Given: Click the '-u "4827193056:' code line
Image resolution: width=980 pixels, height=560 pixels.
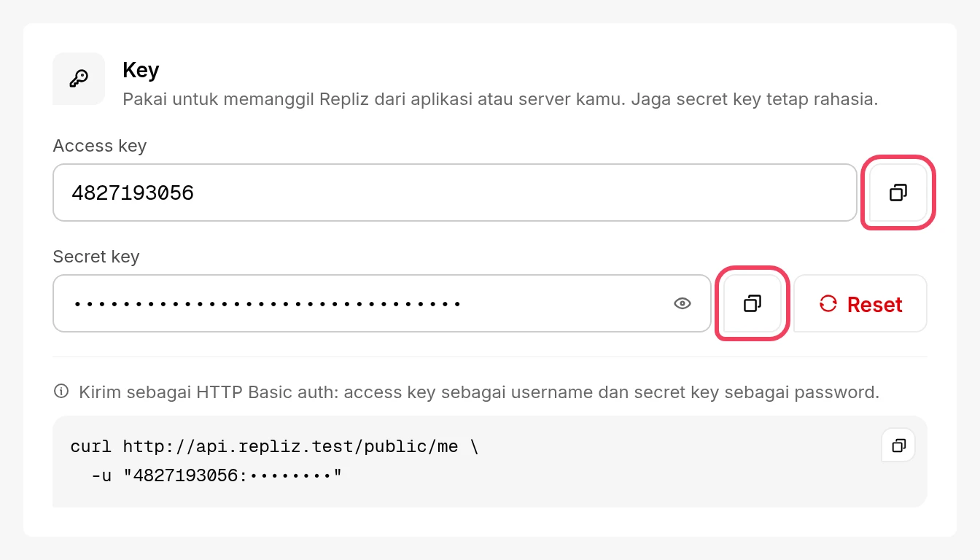Looking at the screenshot, I should 217,476.
